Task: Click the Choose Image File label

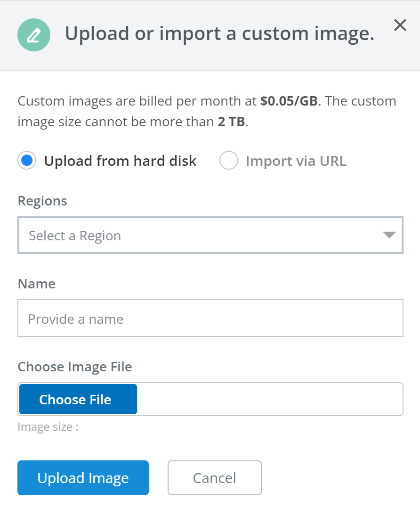Action: click(75, 367)
